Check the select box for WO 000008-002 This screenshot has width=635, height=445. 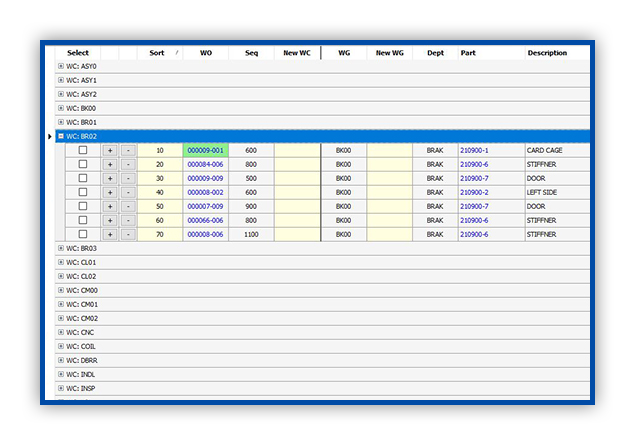[83, 192]
